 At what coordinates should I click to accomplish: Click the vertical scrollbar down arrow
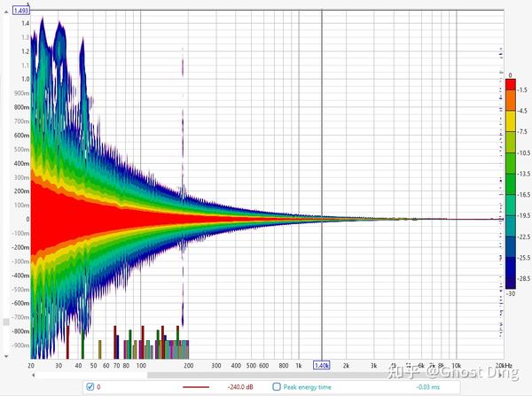pos(6,357)
